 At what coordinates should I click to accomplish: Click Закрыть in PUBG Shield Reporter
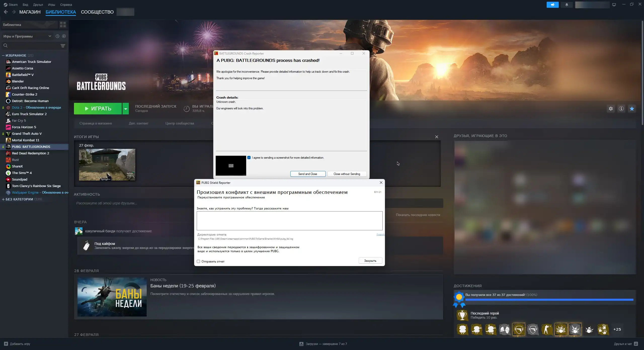370,261
